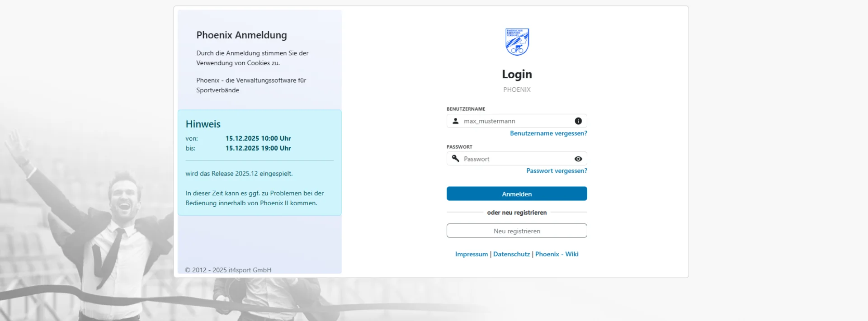Click the PASSWORT field label
Image resolution: width=868 pixels, height=321 pixels.
pos(459,147)
